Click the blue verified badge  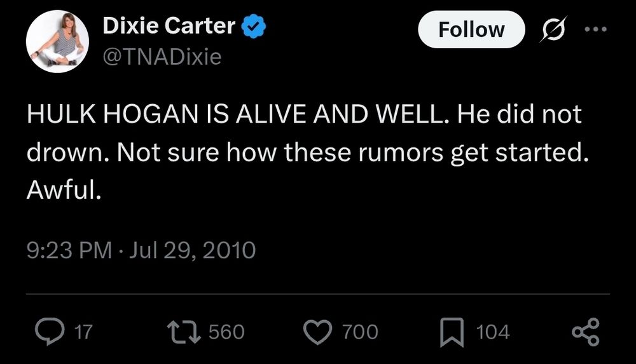click(x=254, y=27)
